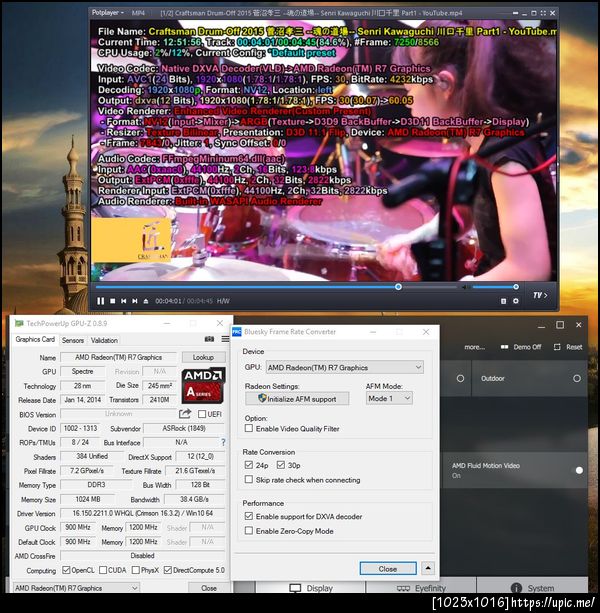This screenshot has height=613, width=600.
Task: Click the BIOS export share icon in GPU-Z
Action: pyautogui.click(x=185, y=414)
